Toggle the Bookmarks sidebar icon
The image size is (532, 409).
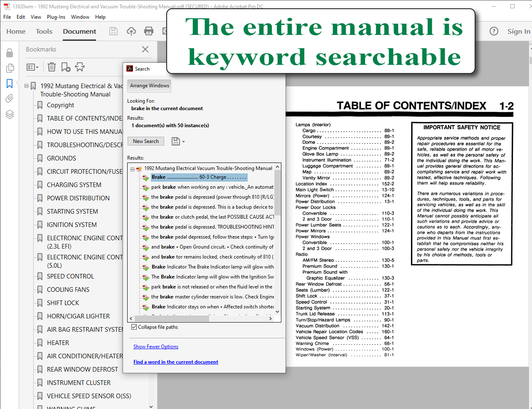point(10,84)
